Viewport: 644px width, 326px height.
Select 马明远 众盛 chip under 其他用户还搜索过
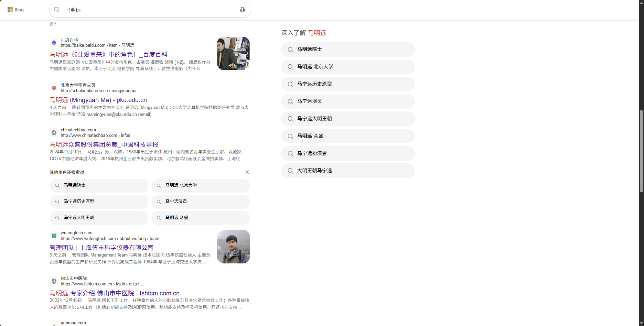click(x=201, y=218)
